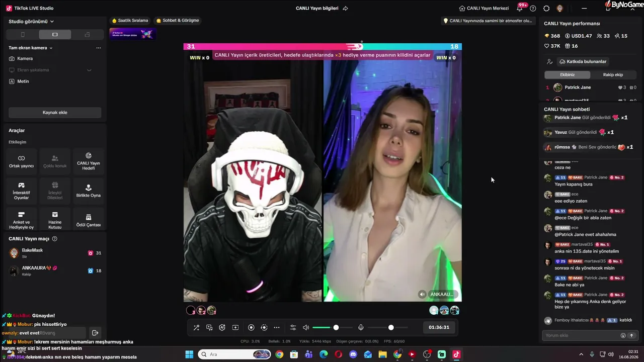
Task: Open the Hazine Kutusu tool
Action: coord(55,220)
